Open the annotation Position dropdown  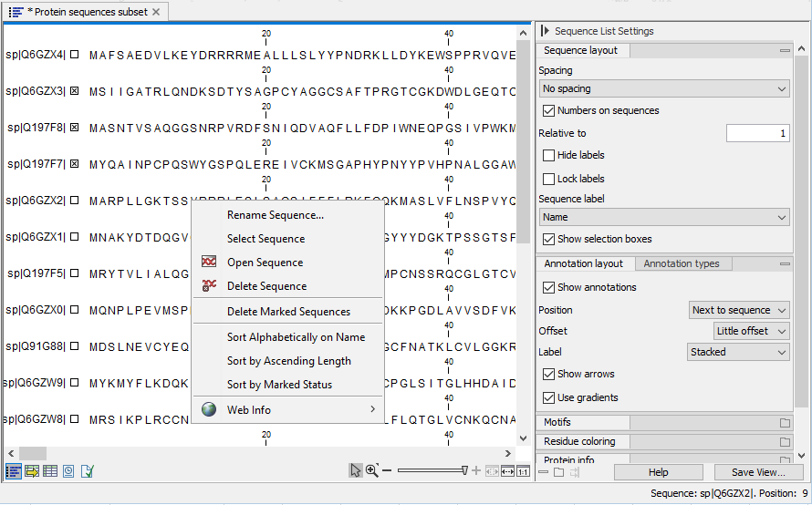coord(739,311)
